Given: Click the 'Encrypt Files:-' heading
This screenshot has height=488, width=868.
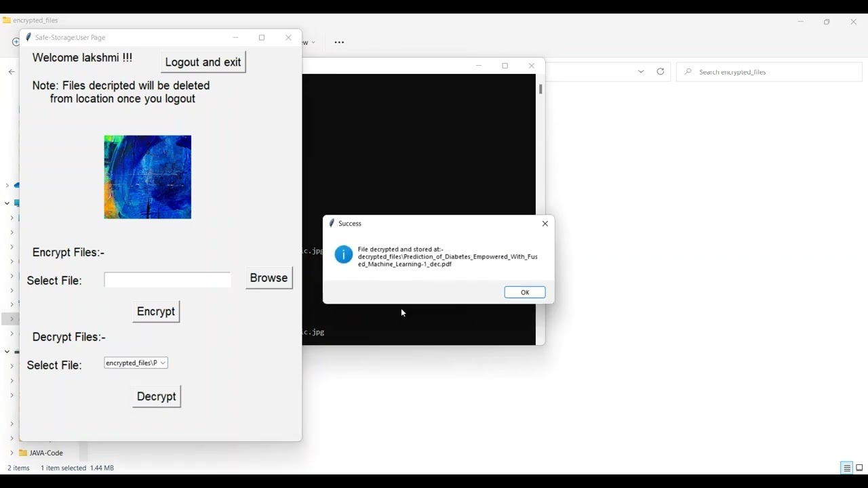Looking at the screenshot, I should (x=68, y=253).
